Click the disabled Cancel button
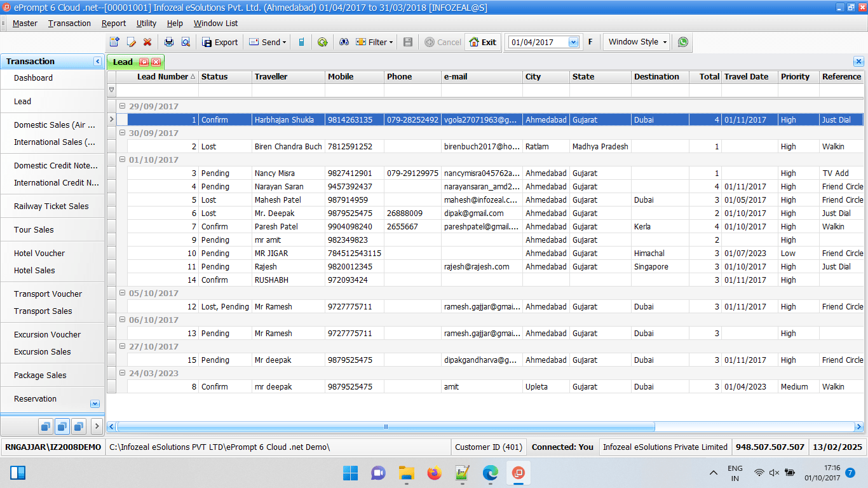 [442, 42]
